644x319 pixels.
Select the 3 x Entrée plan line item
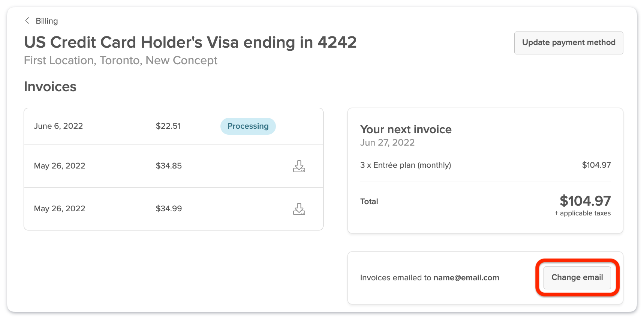[405, 165]
